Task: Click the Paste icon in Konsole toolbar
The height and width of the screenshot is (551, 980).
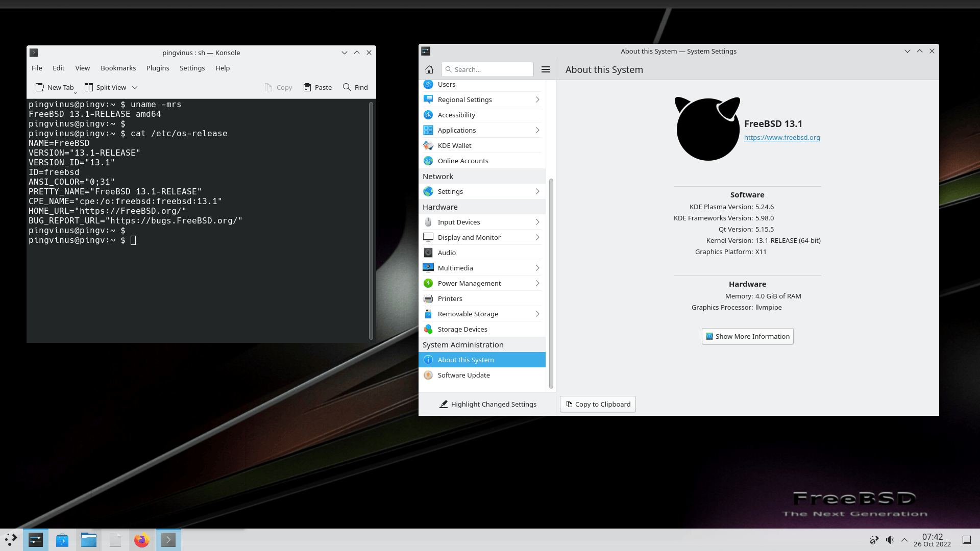Action: coord(317,87)
